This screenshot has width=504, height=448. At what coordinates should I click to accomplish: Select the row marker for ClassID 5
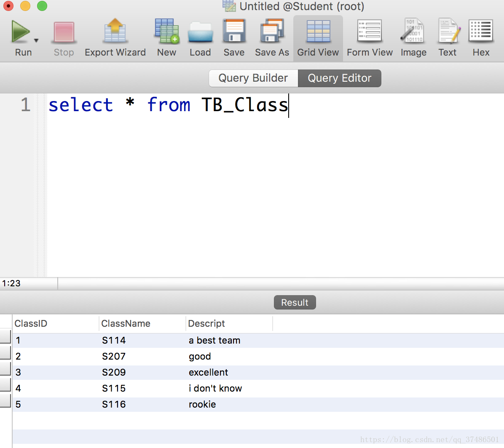[x=5, y=401]
